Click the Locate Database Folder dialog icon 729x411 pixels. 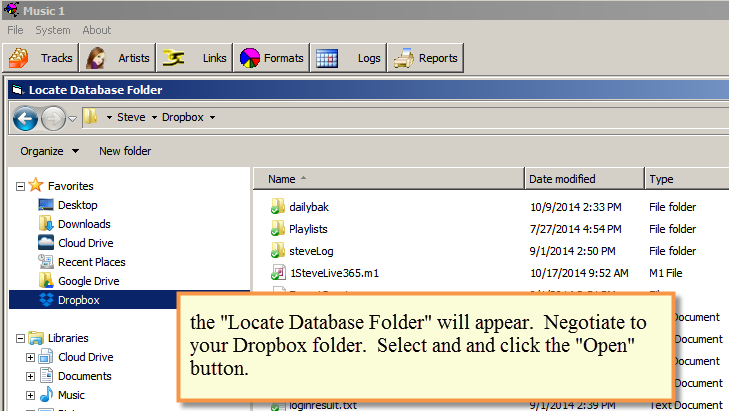pos(18,90)
